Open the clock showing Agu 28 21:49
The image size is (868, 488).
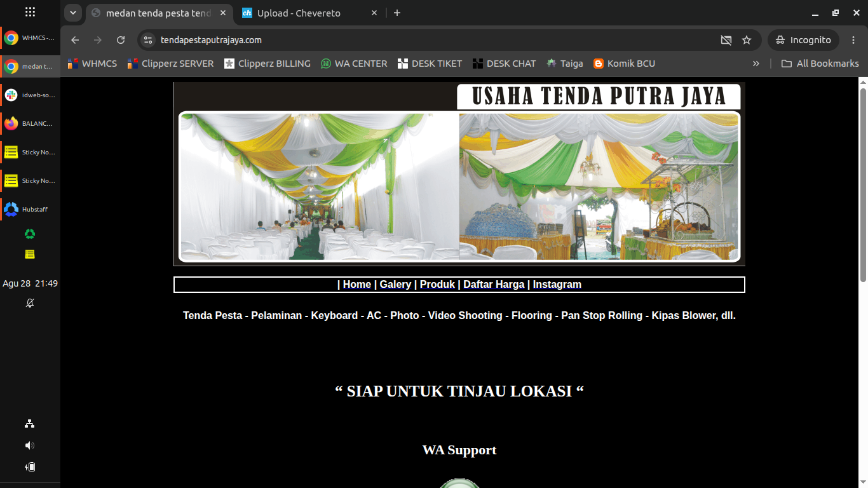click(x=30, y=283)
